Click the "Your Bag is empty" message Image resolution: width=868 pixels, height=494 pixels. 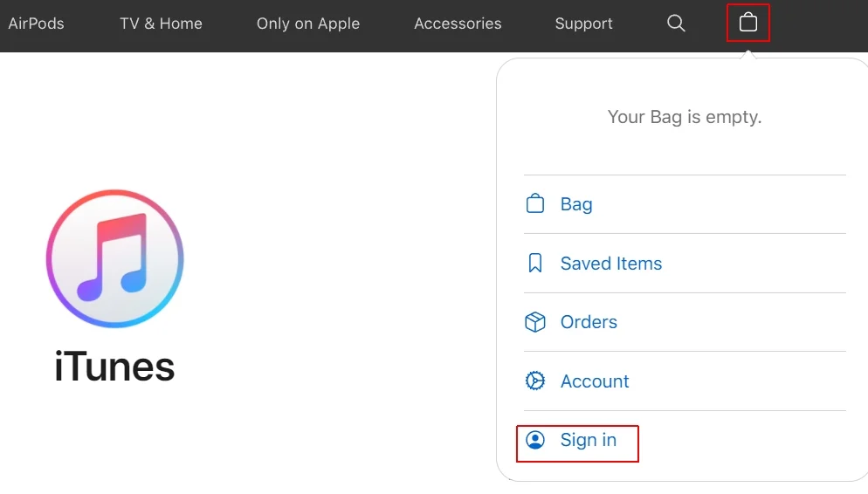pos(685,117)
